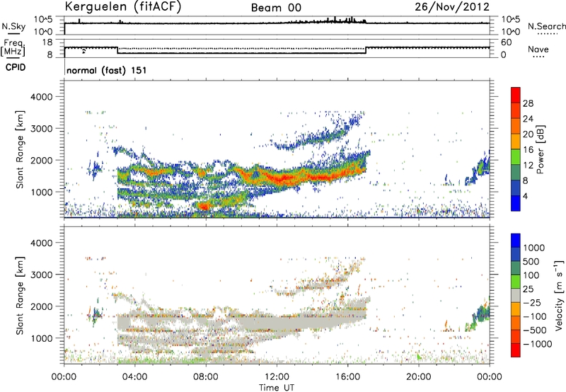The width and height of the screenshot is (566, 392).
Task: Click the date "26/Nov/2012"
Action: (x=452, y=7)
